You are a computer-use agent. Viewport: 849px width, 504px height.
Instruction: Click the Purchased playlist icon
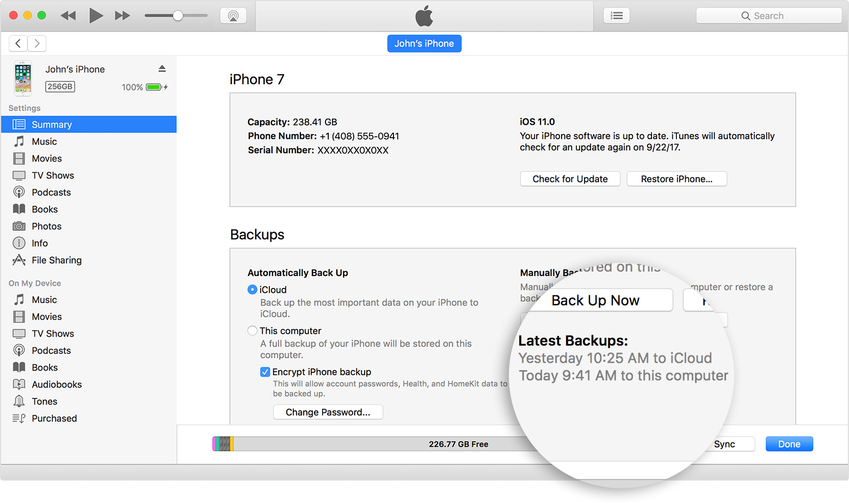[x=19, y=418]
